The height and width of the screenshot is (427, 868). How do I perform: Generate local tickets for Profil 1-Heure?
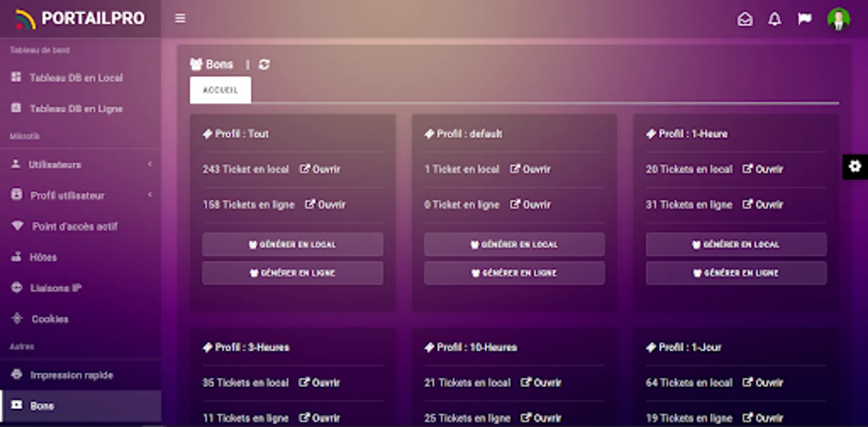(x=736, y=244)
